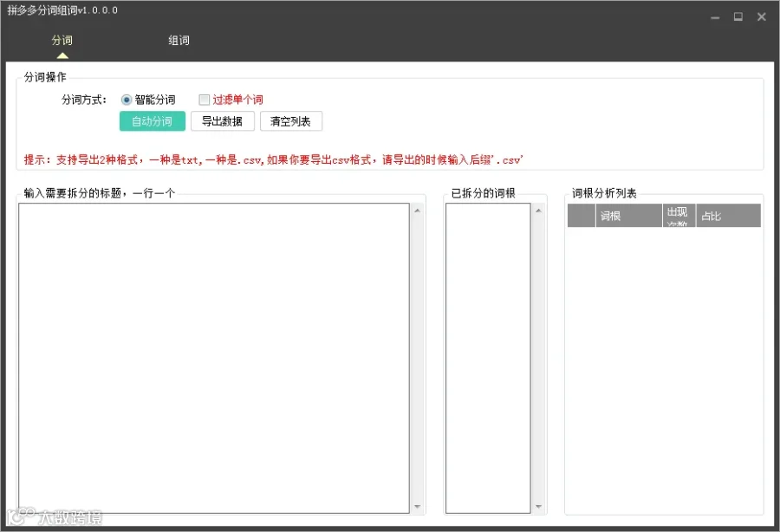
Task: Close the 拼多多分词组词 window
Action: (762, 17)
